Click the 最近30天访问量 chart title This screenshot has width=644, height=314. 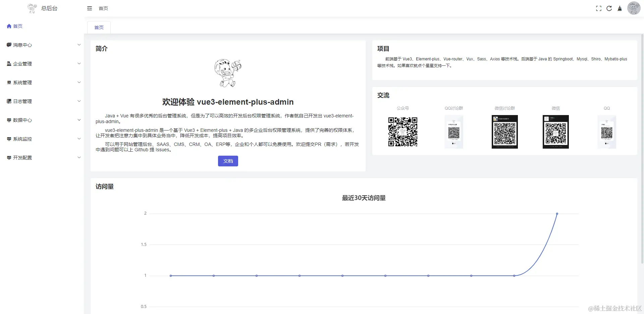364,198
